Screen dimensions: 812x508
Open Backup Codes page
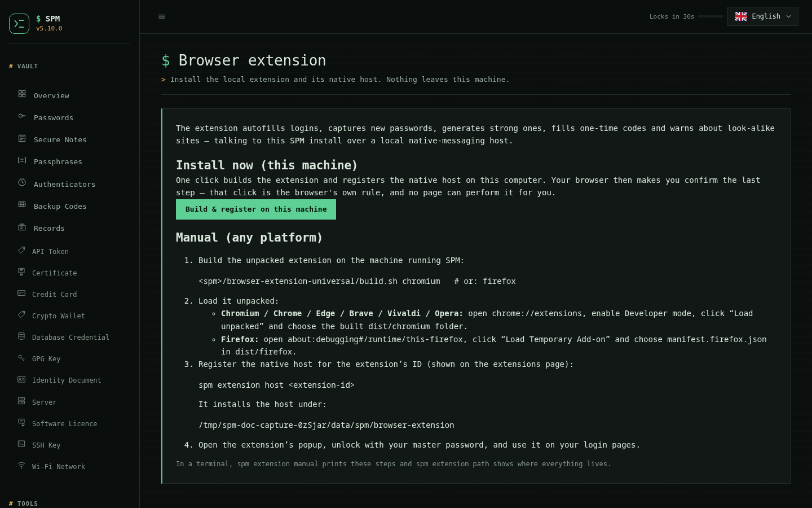click(69, 206)
